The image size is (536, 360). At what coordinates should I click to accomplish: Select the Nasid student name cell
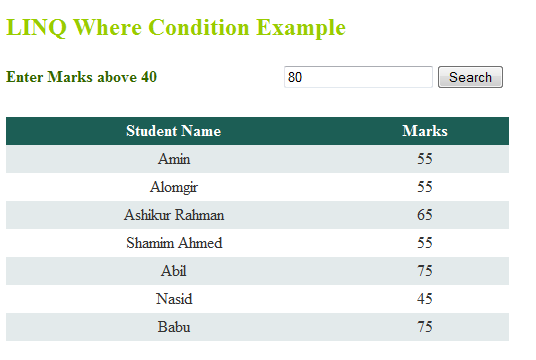pyautogui.click(x=174, y=299)
